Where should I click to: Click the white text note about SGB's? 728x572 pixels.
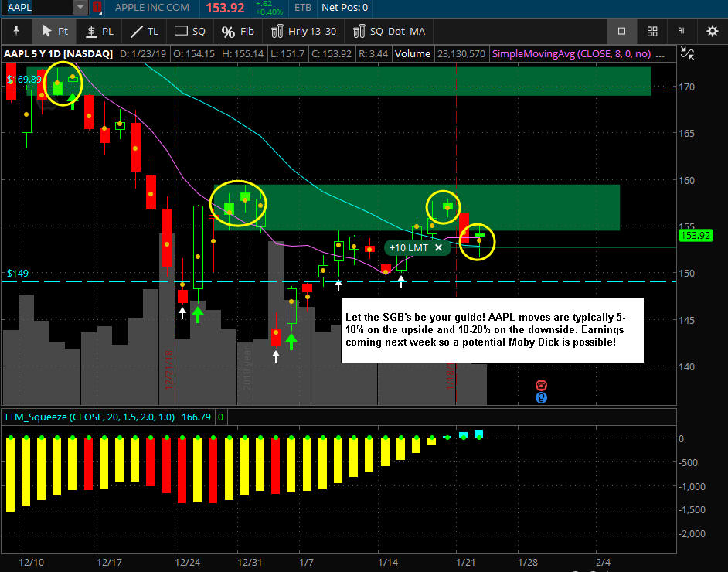tap(492, 329)
